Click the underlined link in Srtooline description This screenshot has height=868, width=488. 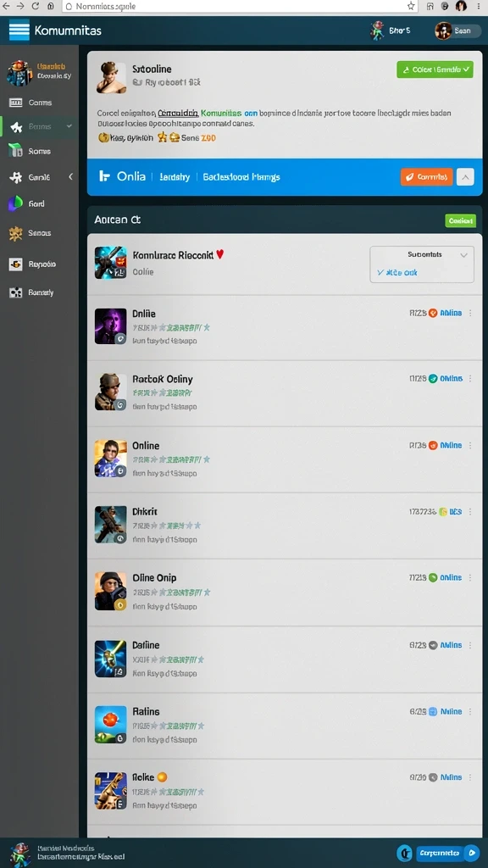tap(178, 113)
